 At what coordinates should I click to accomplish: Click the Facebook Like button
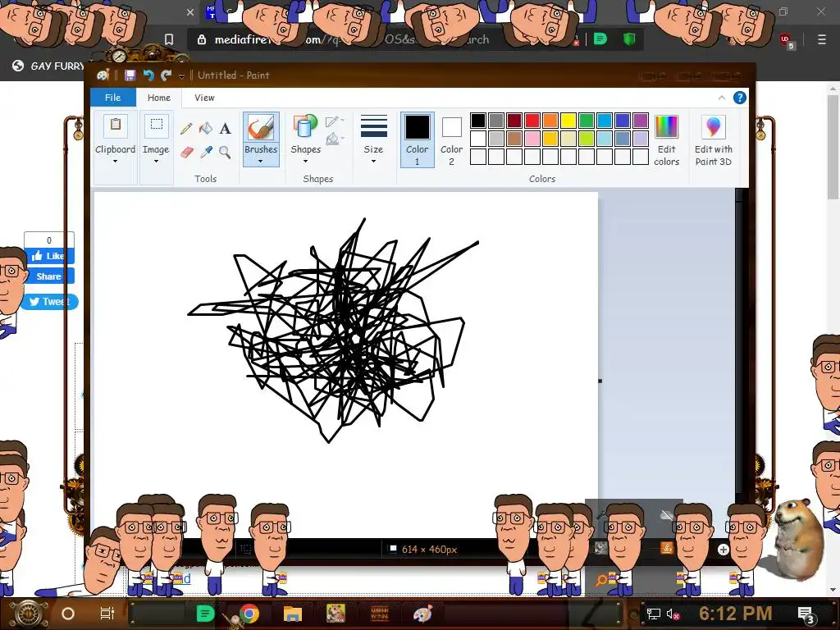(48, 256)
